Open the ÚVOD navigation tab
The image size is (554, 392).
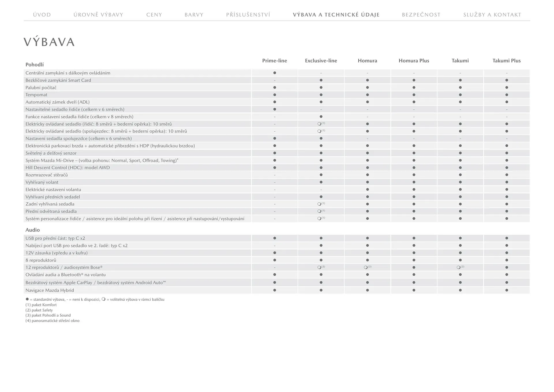click(42, 15)
